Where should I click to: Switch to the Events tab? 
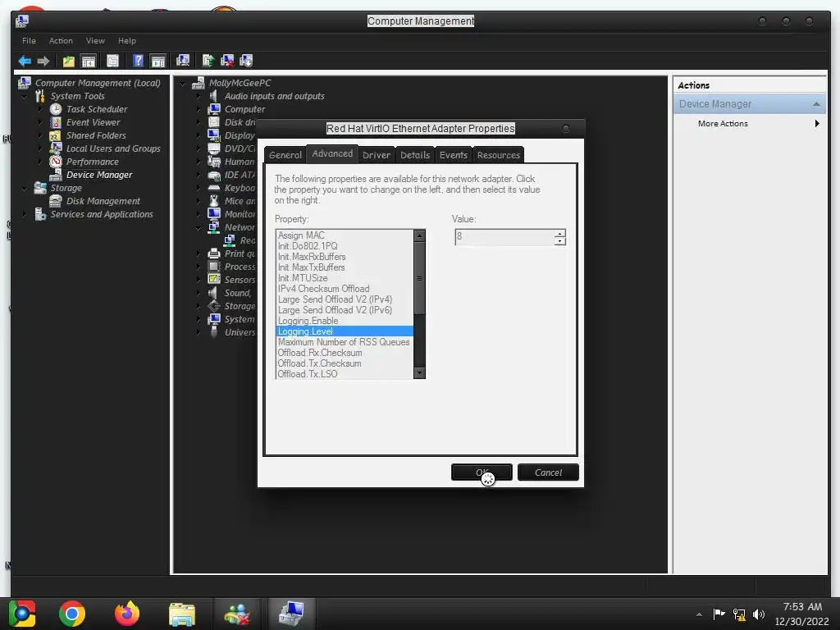click(x=453, y=155)
